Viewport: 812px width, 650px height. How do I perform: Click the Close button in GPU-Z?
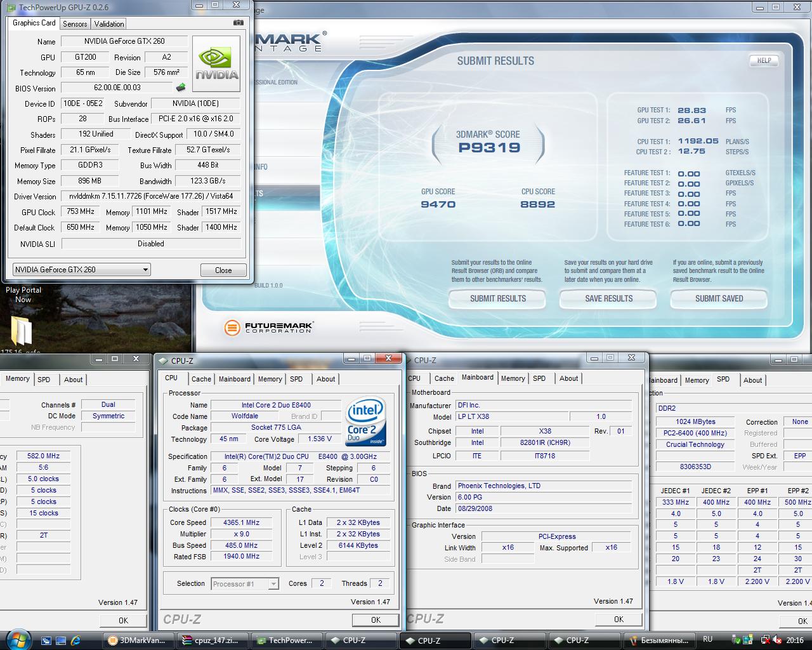coord(223,270)
